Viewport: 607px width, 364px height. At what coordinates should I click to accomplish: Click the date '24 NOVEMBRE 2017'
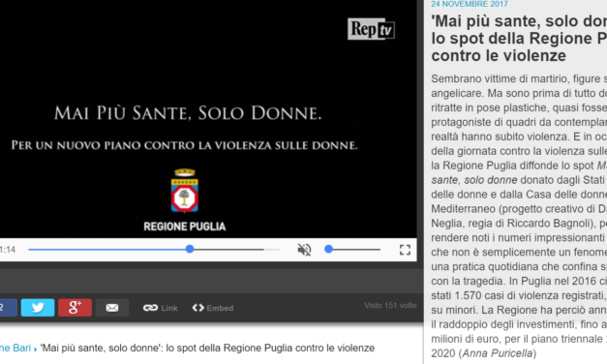coord(470,4)
